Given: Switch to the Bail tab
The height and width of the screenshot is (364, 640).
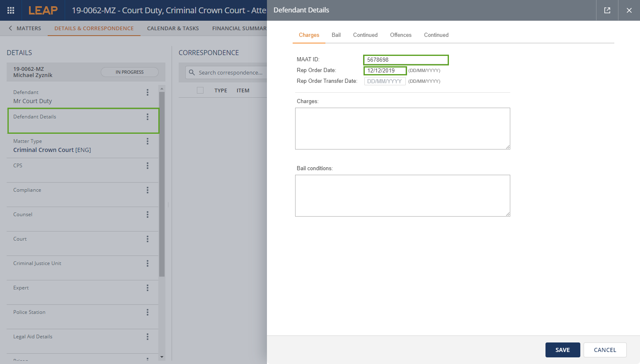Looking at the screenshot, I should 336,35.
